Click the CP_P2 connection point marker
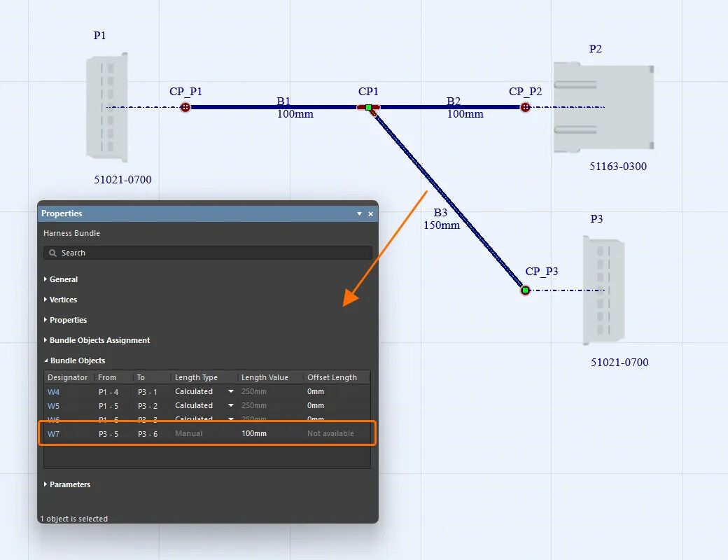 pos(525,107)
